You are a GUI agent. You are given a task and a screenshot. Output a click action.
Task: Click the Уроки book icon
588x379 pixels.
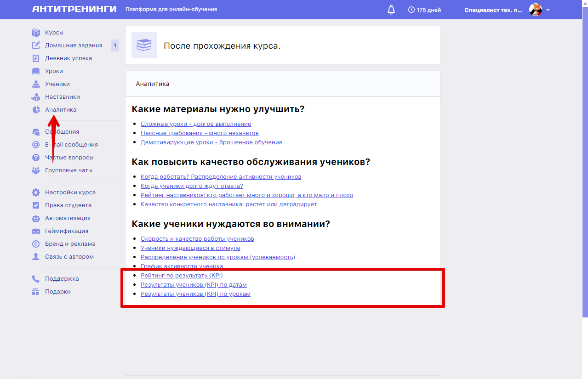pyautogui.click(x=36, y=71)
